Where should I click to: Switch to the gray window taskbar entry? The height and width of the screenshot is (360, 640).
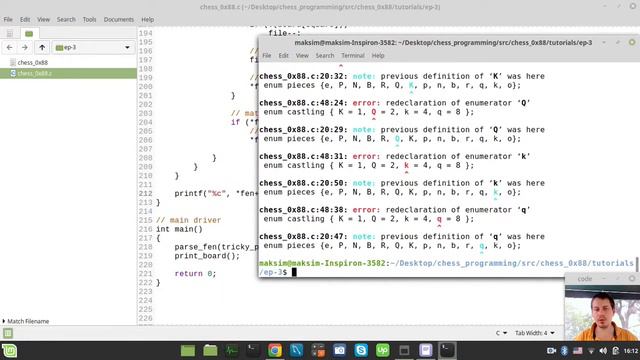coord(404,351)
